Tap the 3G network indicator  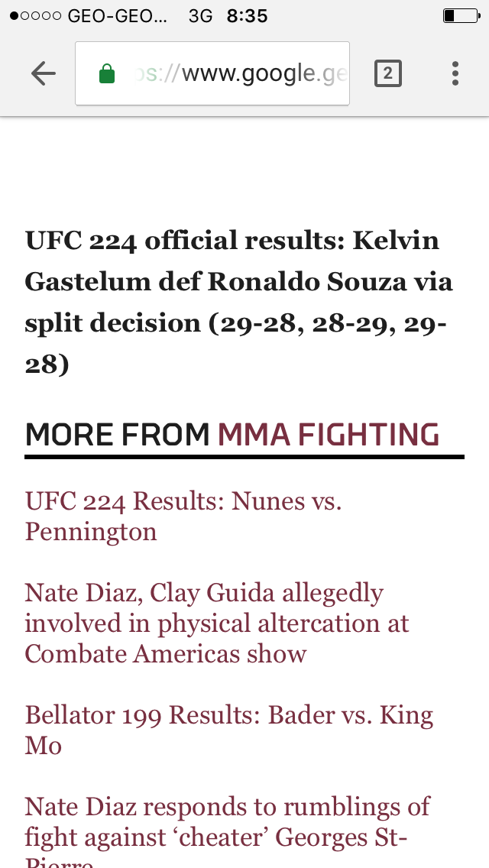(x=200, y=16)
